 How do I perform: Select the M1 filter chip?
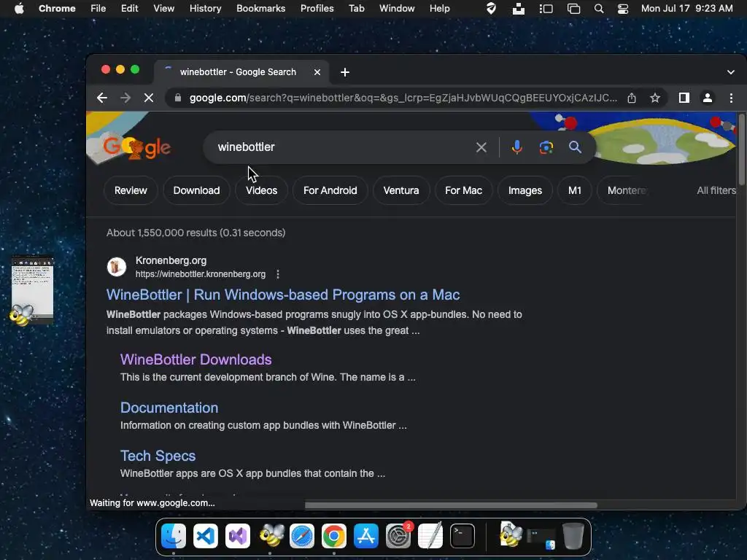pos(575,190)
